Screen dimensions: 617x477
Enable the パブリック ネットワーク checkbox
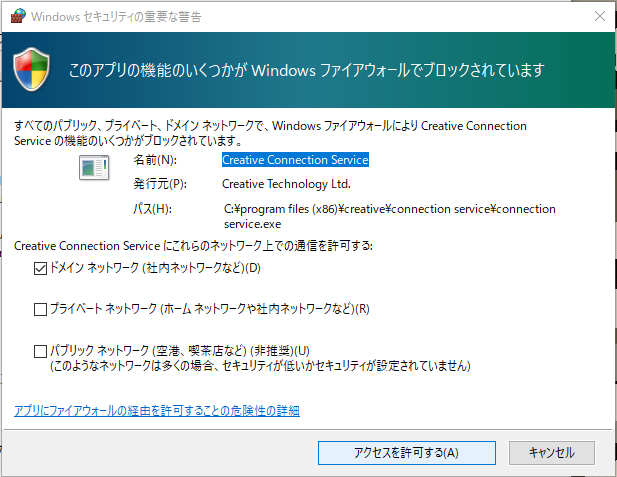coord(41,351)
